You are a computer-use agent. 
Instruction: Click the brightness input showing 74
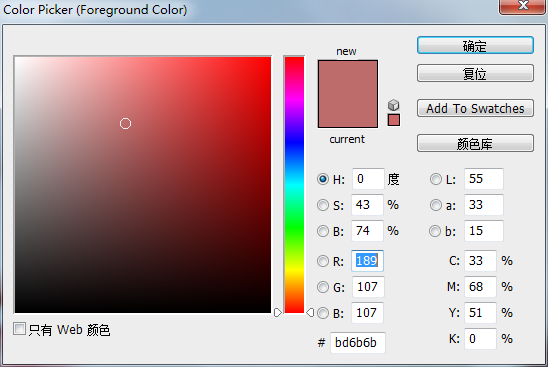(367, 231)
